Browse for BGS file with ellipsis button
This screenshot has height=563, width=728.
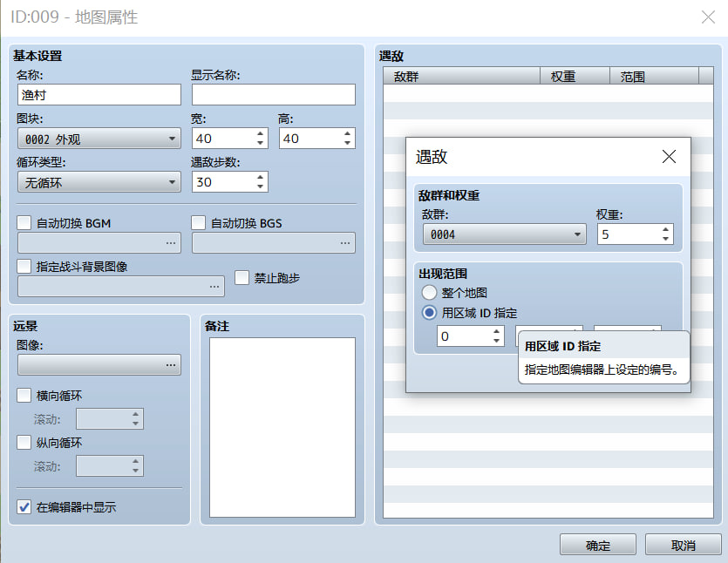pos(345,243)
